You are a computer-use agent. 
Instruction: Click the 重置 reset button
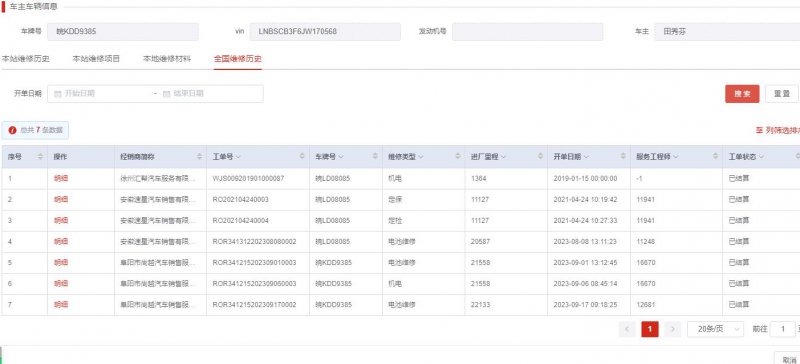pyautogui.click(x=782, y=94)
